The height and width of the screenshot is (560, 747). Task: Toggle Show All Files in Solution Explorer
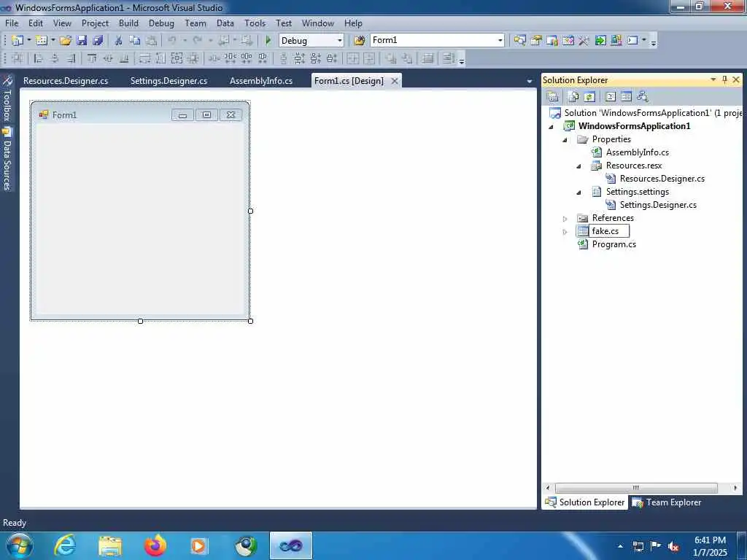(x=573, y=97)
